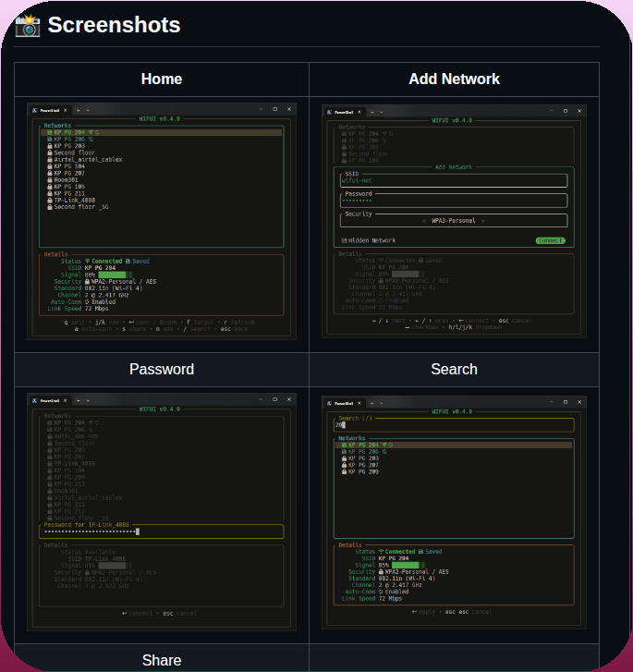
Task: Click lock icon beside dimmed Second floor in Add Network screenshot
Action: [x=344, y=153]
